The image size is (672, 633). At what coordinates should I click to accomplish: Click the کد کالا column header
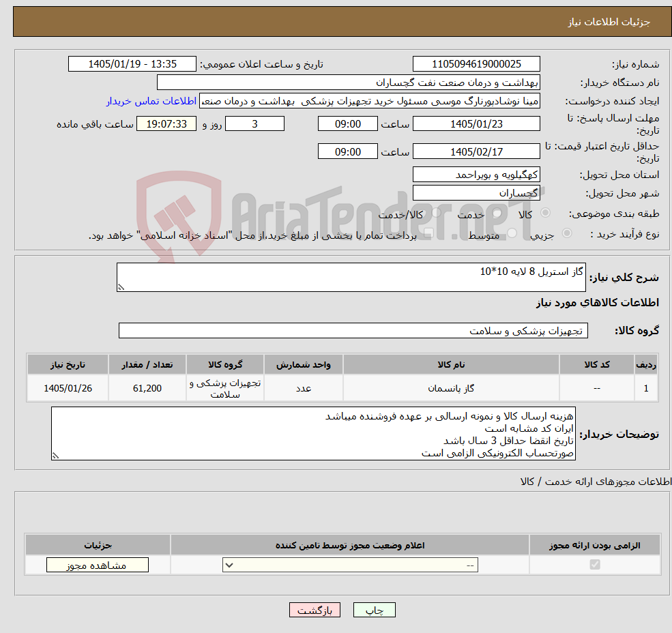(596, 364)
